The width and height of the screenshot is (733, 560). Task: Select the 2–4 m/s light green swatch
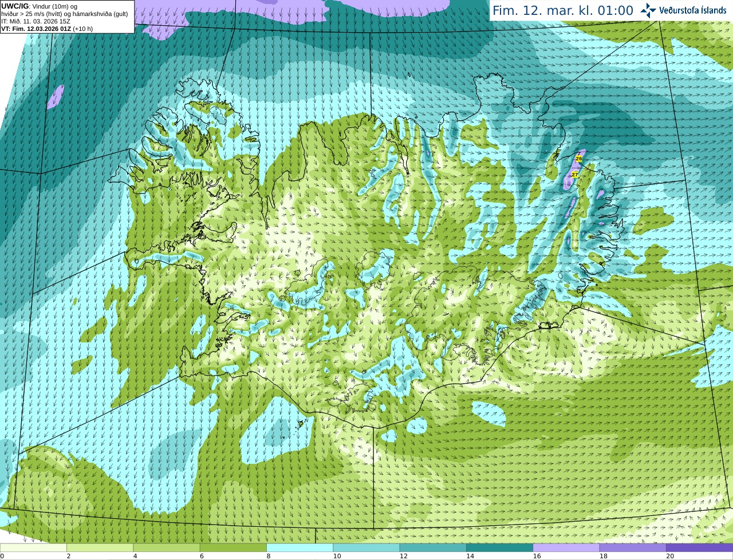pos(100,548)
